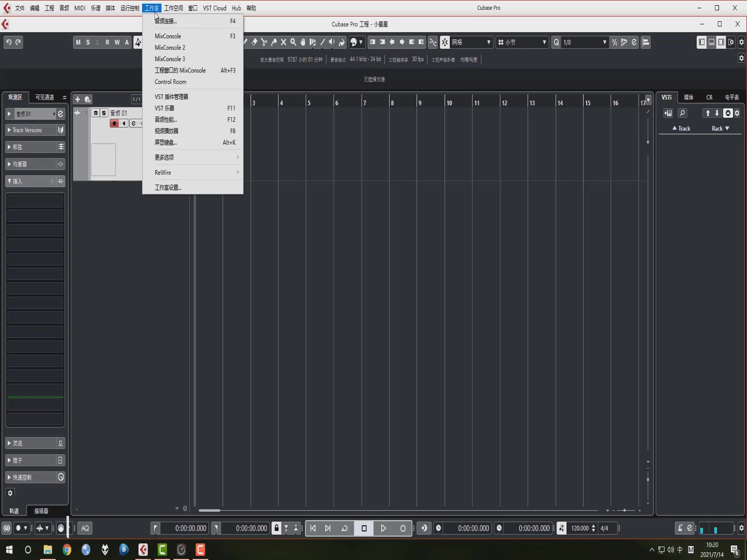The width and height of the screenshot is (747, 560).
Task: Open the 网格 snap type dropdown
Action: (488, 43)
